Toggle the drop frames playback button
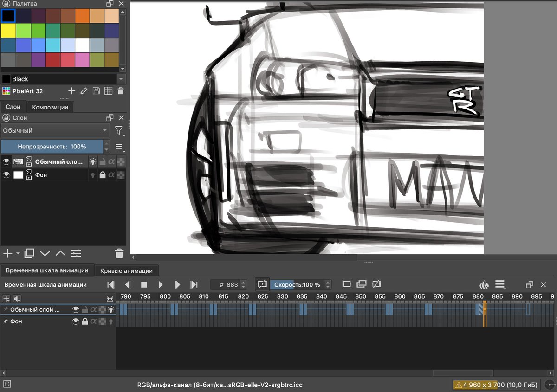 (262, 284)
